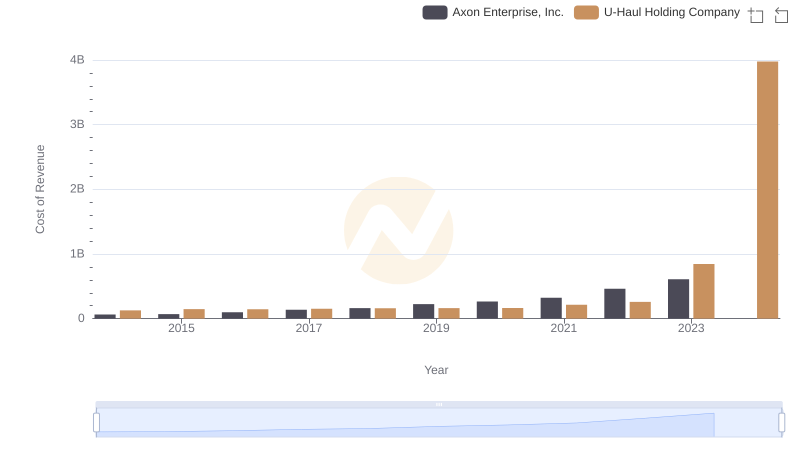Click the U-Haul bar for 2019
800x461 pixels.
pos(449,313)
